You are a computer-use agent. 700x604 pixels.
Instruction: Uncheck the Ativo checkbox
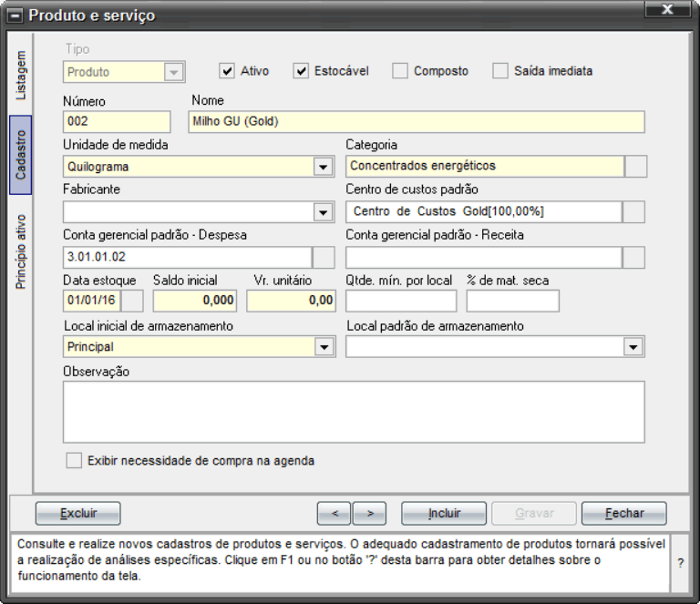click(x=227, y=71)
